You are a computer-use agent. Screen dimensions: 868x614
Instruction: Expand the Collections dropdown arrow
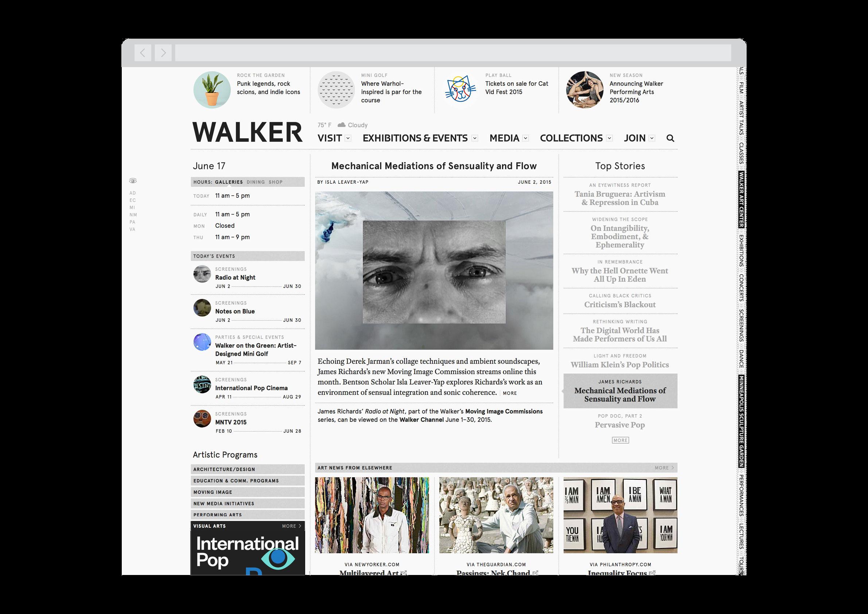pos(609,139)
